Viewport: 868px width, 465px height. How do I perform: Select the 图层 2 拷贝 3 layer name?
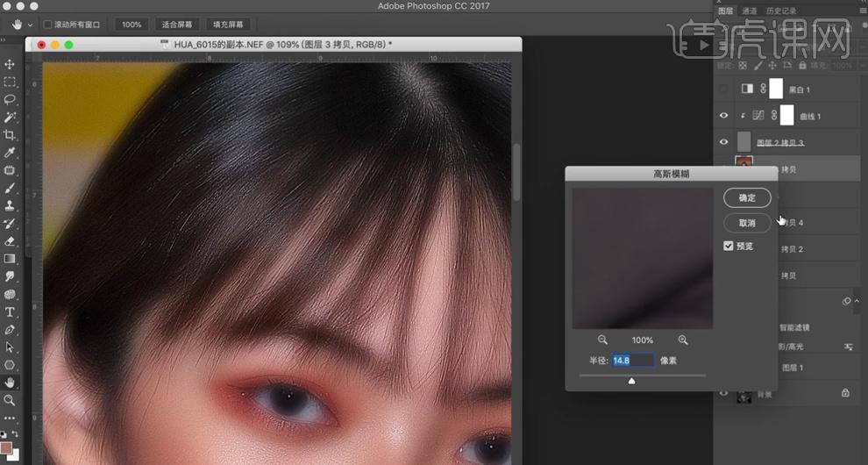(780, 142)
